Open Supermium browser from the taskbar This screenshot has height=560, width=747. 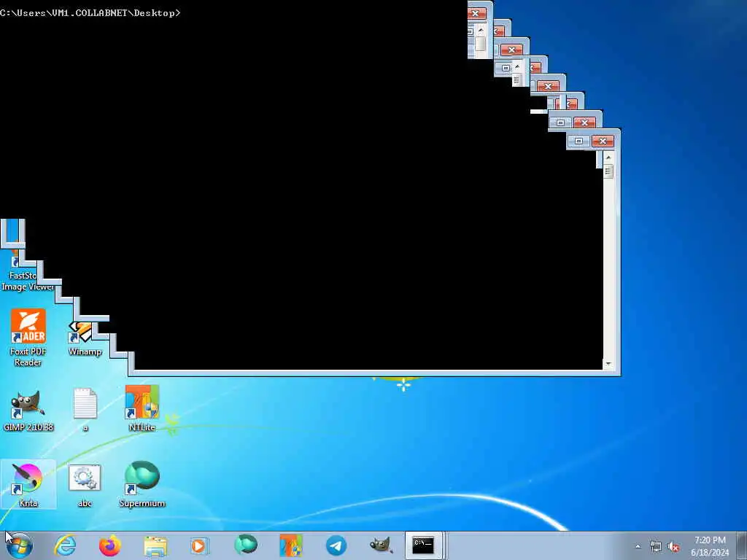point(246,545)
